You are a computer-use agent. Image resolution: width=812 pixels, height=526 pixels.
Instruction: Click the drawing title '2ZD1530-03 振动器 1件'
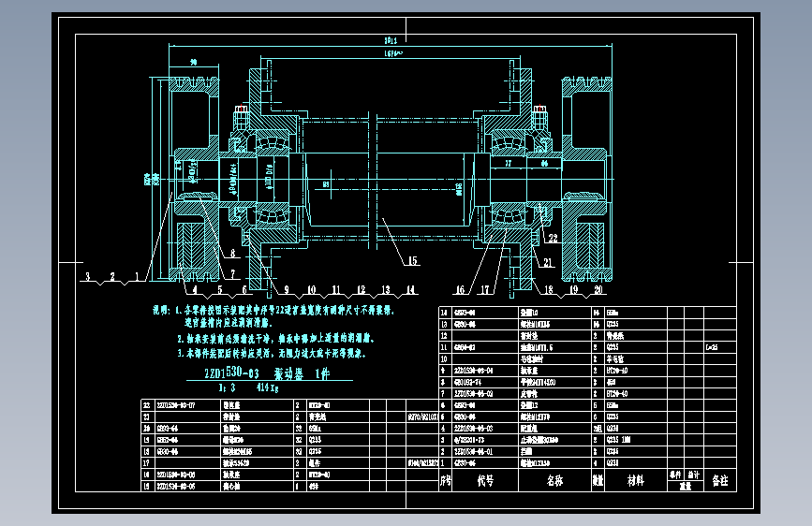[267, 373]
